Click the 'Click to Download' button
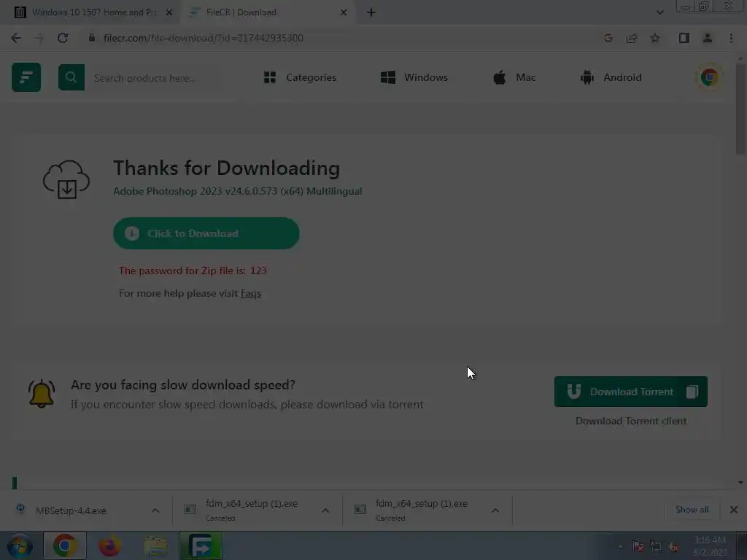Screen dimensions: 747x560 (x=206, y=233)
